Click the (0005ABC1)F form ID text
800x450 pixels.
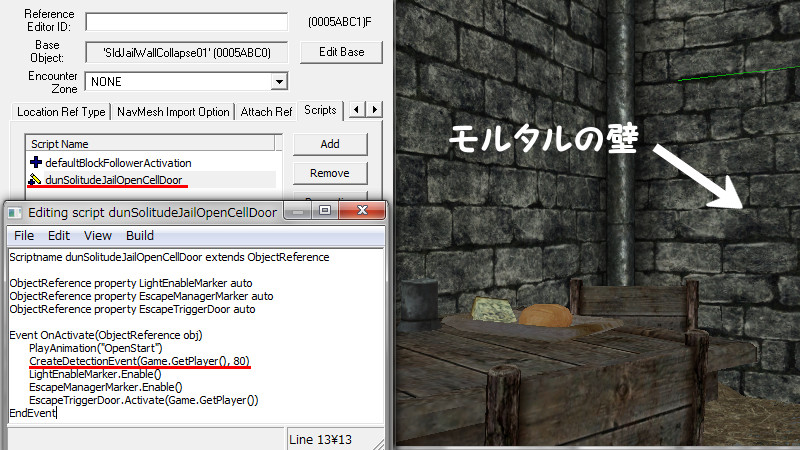(340, 22)
